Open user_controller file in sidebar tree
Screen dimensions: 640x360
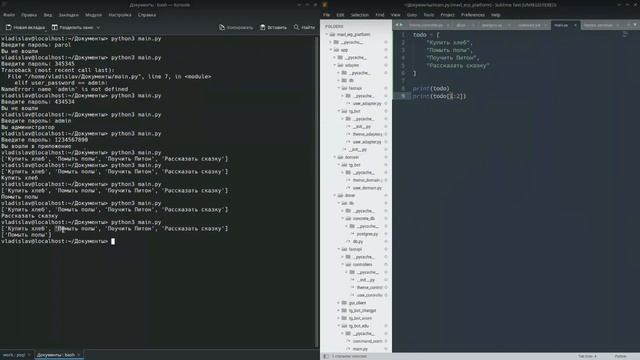pyautogui.click(x=369, y=295)
